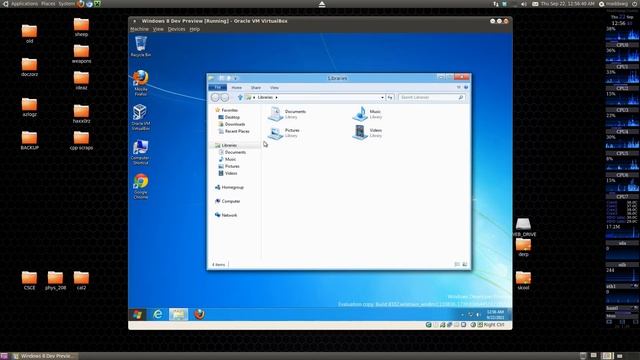640x360 pixels.
Task: Open the Share ribbon tab
Action: tap(256, 88)
